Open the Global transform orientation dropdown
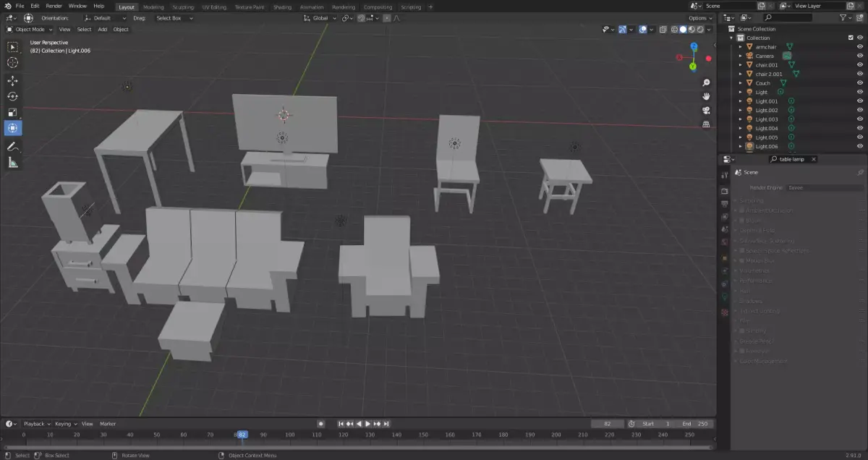868x460 pixels. tap(319, 17)
